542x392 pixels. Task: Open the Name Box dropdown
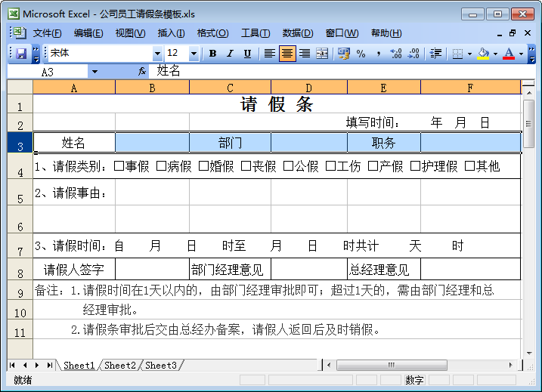pyautogui.click(x=94, y=72)
